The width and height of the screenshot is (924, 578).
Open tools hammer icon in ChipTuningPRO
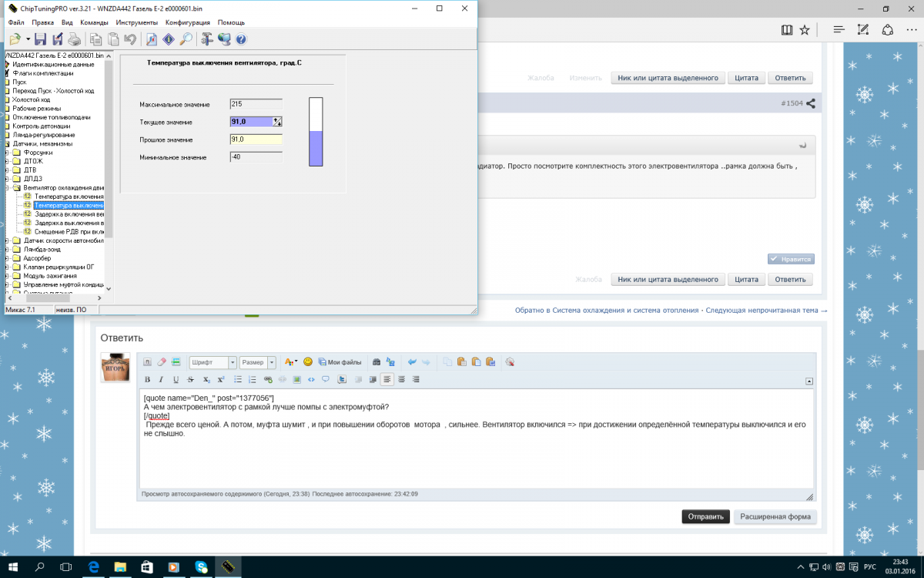click(207, 39)
